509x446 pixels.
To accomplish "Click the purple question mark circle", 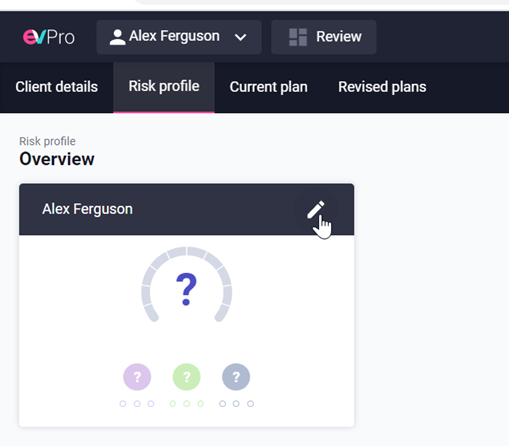I will click(137, 377).
